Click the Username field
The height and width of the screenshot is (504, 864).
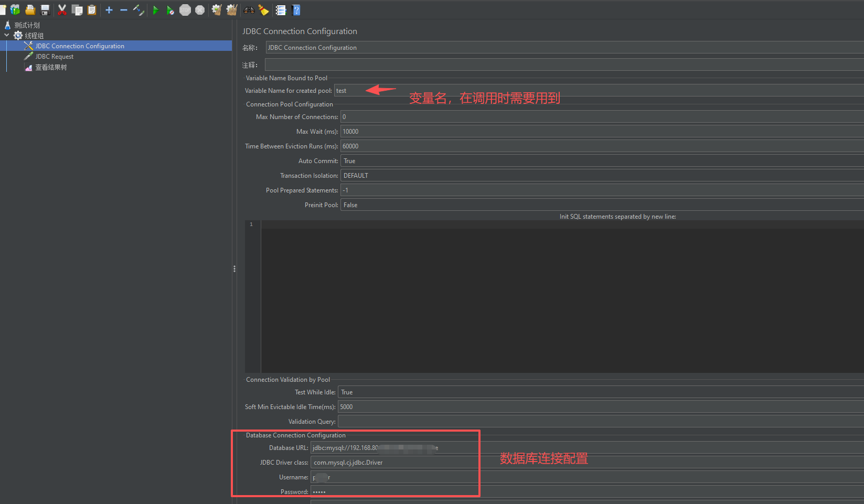pos(588,477)
